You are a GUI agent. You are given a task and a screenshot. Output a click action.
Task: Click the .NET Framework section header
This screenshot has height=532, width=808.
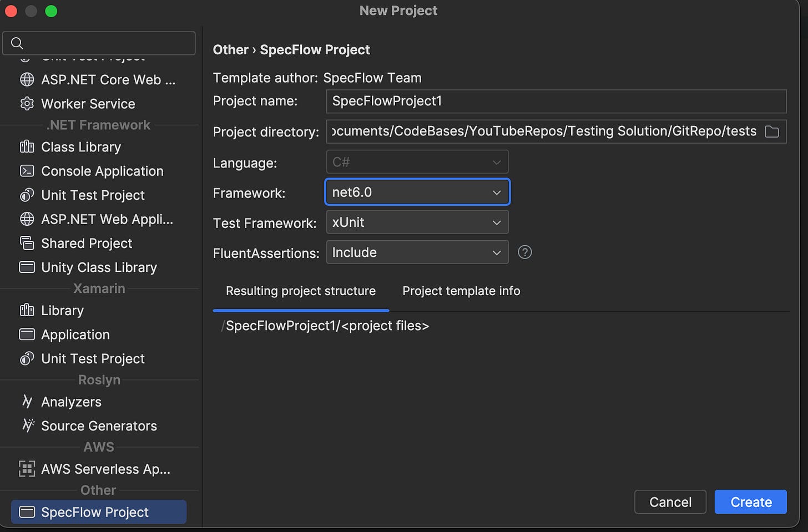tap(99, 125)
